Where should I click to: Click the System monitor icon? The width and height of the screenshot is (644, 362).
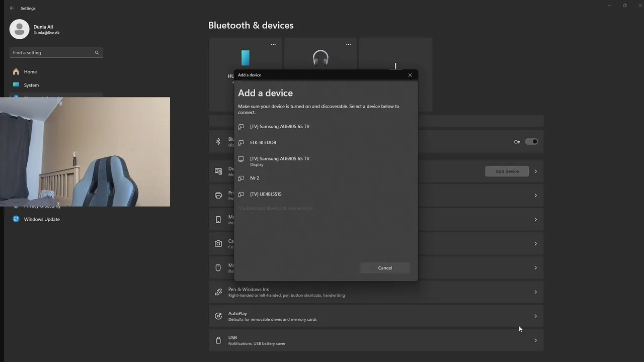[x=16, y=85]
